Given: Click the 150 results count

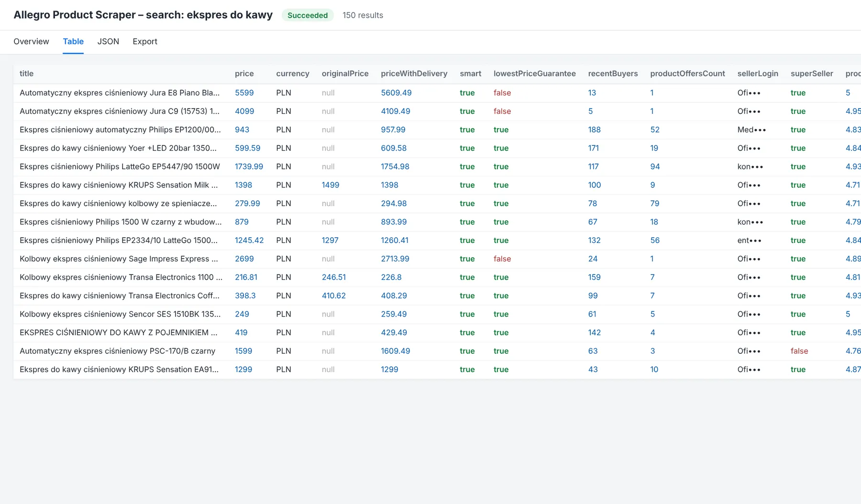Looking at the screenshot, I should (363, 15).
